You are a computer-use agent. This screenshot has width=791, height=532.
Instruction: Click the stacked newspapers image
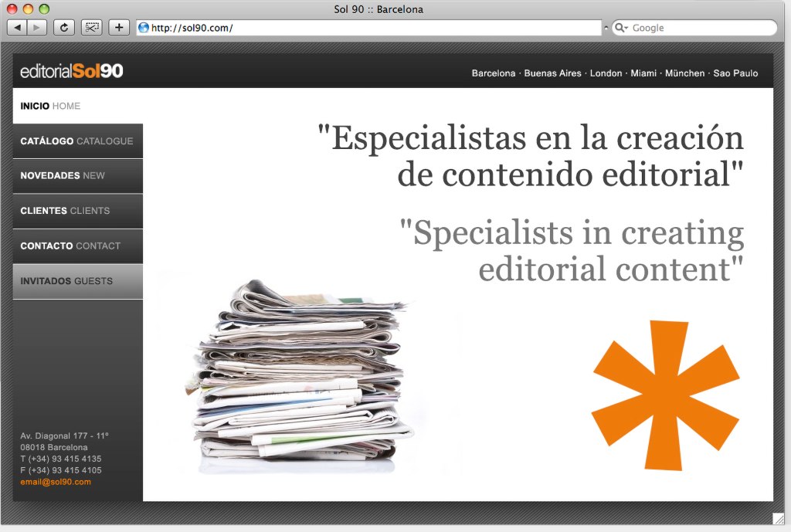(301, 378)
